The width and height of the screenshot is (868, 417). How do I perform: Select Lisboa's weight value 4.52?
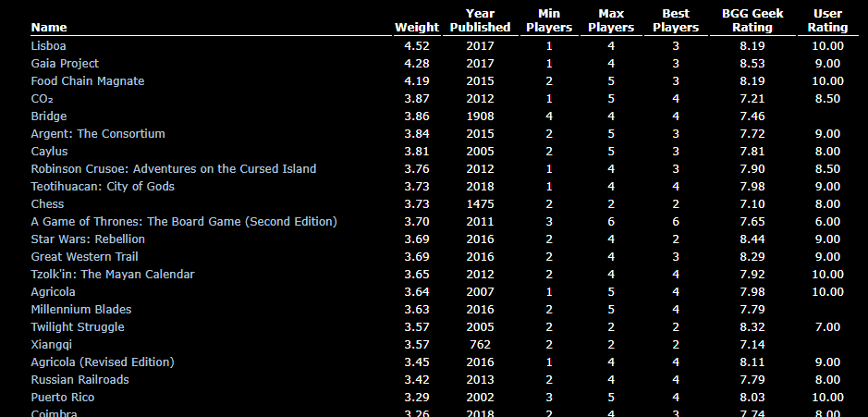[x=417, y=46]
